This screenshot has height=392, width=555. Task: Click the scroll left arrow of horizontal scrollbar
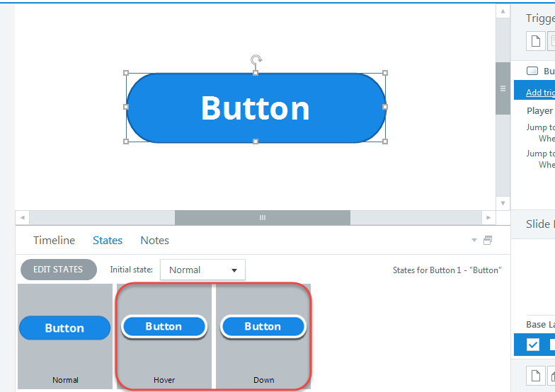(22, 217)
